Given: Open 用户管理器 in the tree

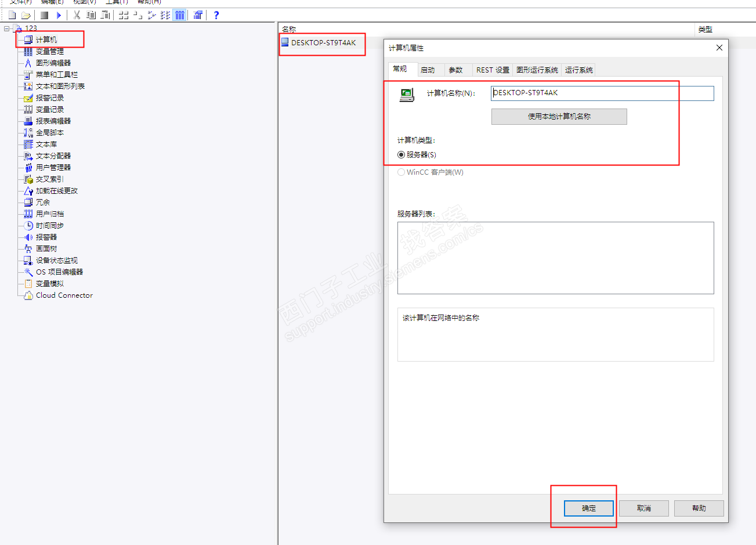Looking at the screenshot, I should pos(53,167).
